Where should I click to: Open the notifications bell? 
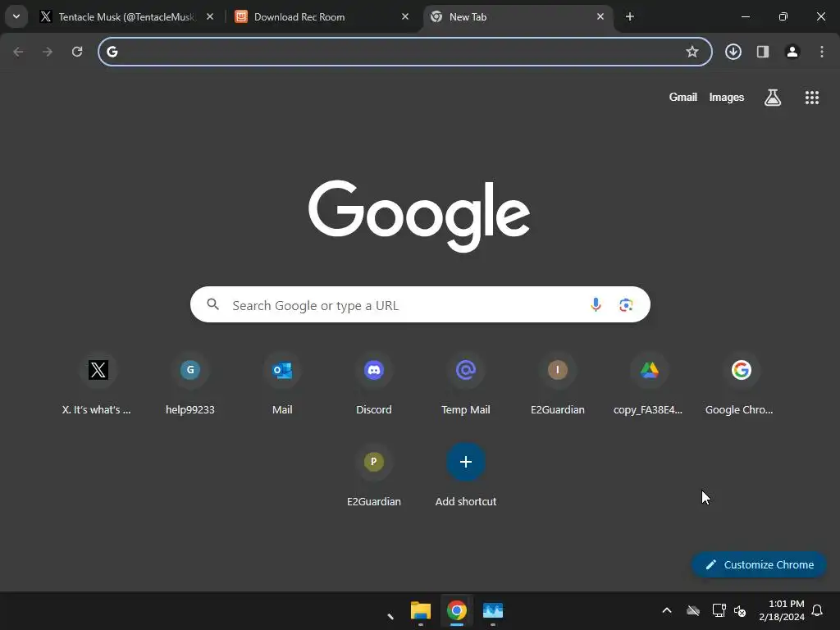(818, 610)
